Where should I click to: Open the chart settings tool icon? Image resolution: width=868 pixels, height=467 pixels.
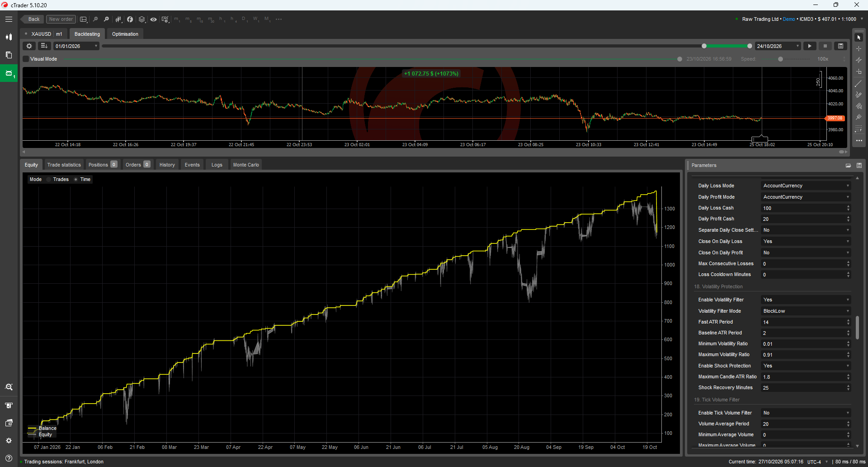[x=165, y=19]
